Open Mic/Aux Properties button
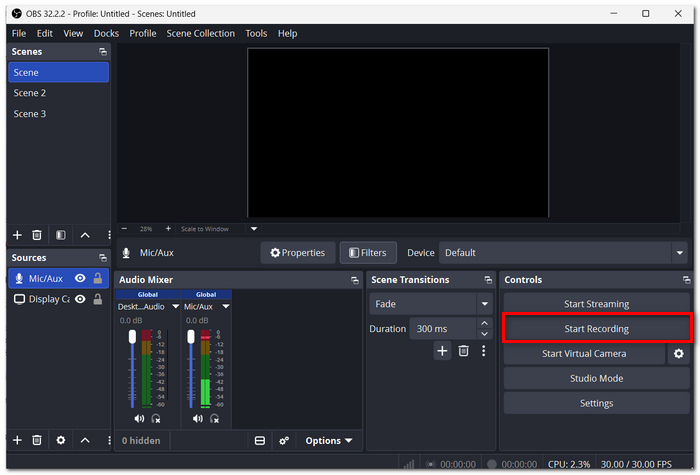Screen dimensions: 700x475 pyautogui.click(x=298, y=253)
